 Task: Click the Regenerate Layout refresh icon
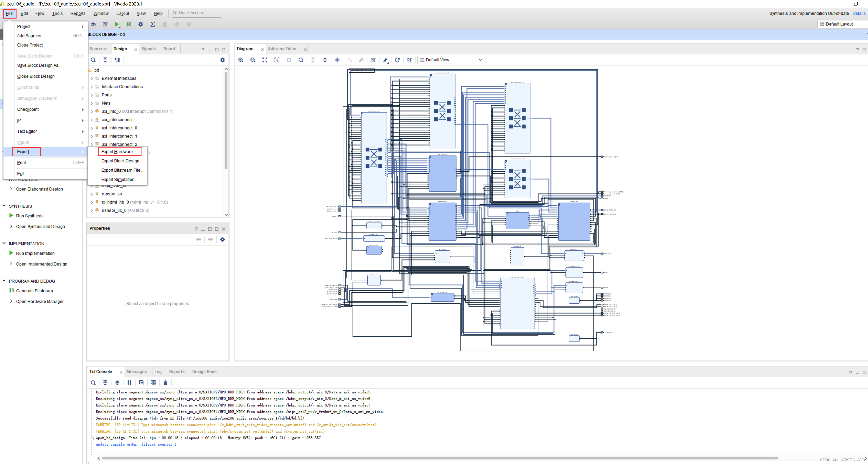coord(397,60)
